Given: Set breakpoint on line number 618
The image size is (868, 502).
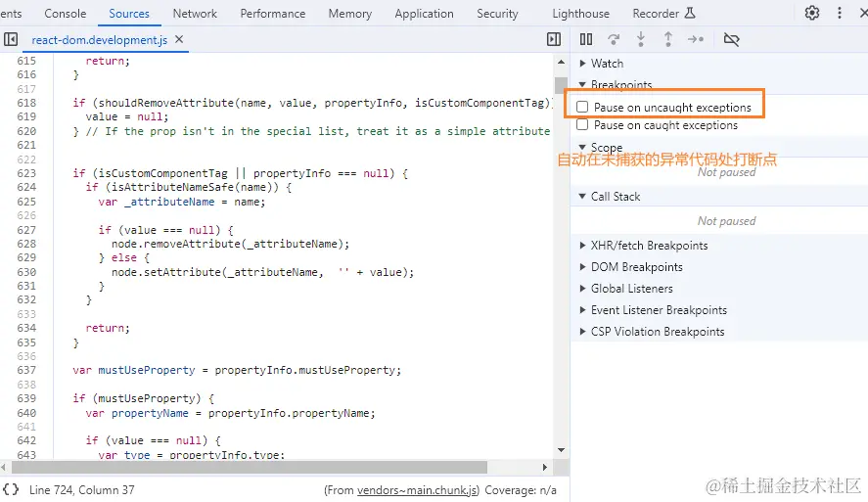Looking at the screenshot, I should click(26, 103).
